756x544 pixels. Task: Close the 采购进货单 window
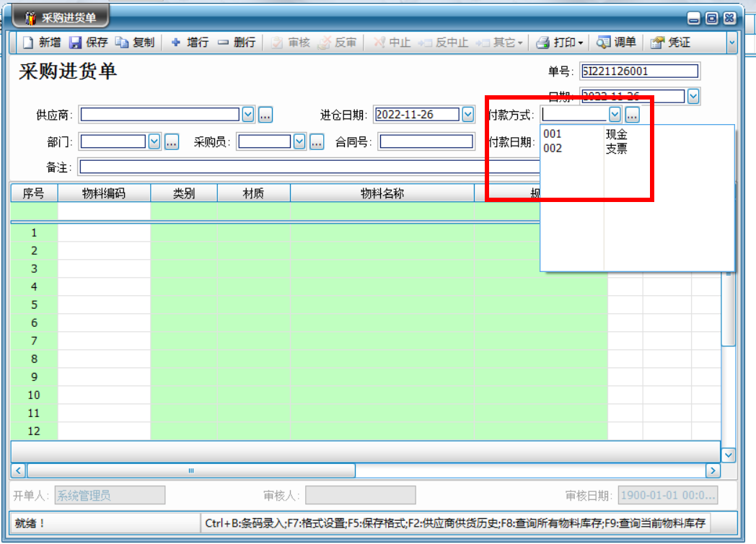pyautogui.click(x=729, y=18)
